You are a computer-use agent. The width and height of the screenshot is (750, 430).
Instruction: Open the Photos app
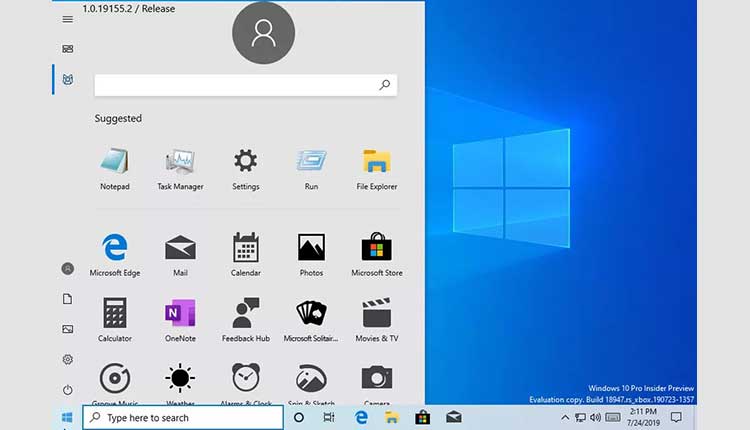coord(311,254)
